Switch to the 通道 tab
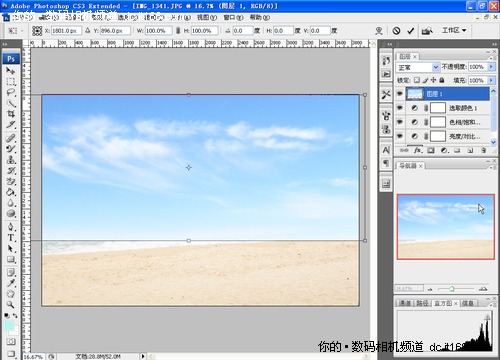500x360 pixels. 405,303
